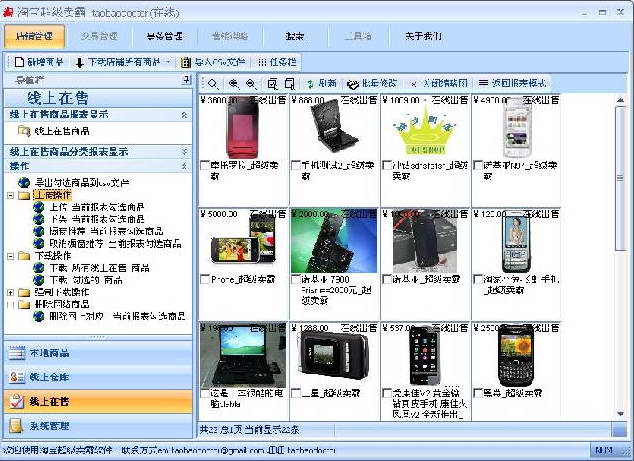The width and height of the screenshot is (634, 461).
Task: Click the globe icon beside 下载 勾选的 商品
Action: click(x=38, y=280)
